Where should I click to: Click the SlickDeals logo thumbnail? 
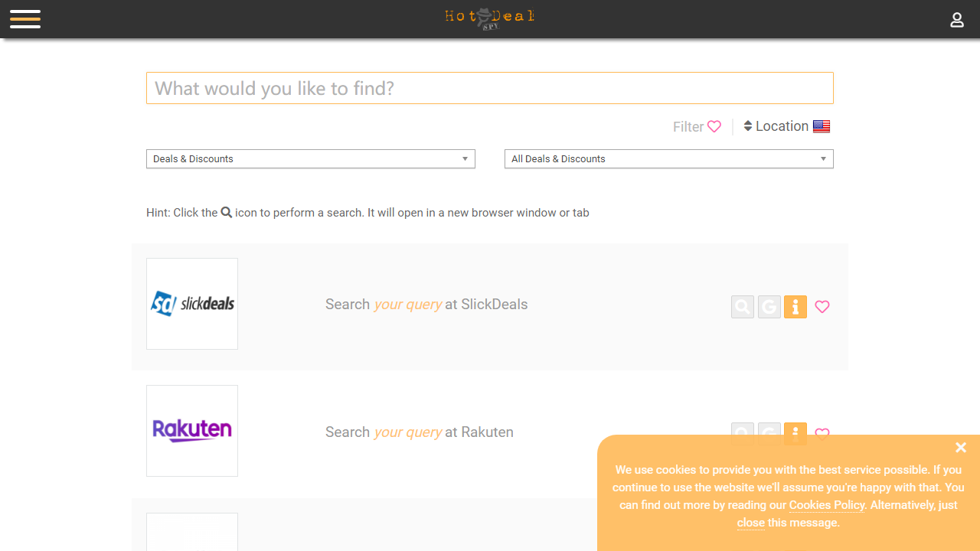(192, 304)
